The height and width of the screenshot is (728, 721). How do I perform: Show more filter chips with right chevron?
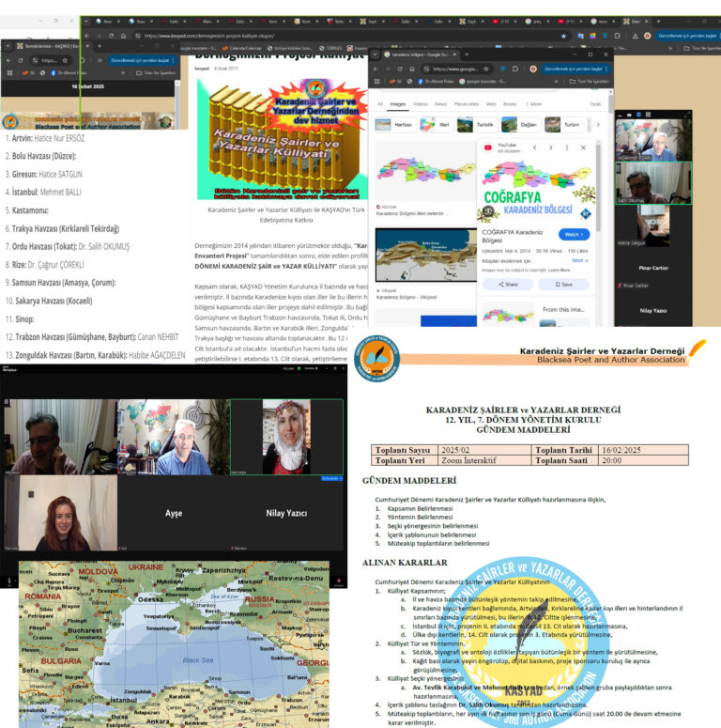click(598, 124)
